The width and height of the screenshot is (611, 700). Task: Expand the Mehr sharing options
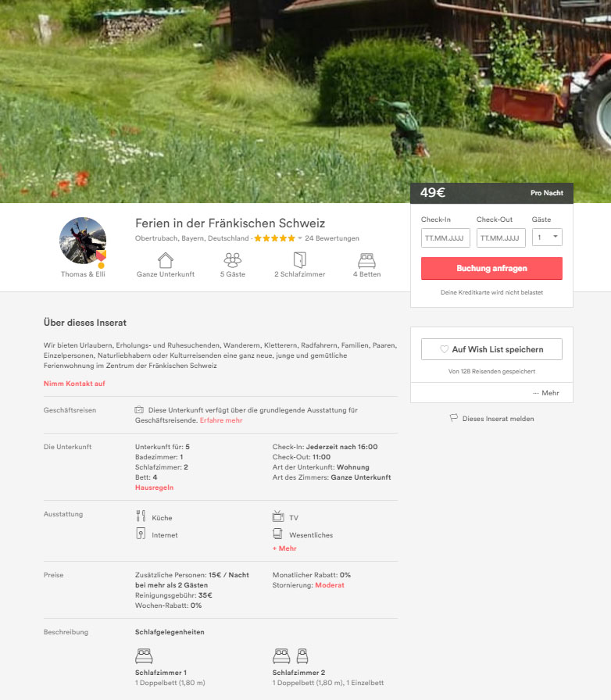(546, 393)
